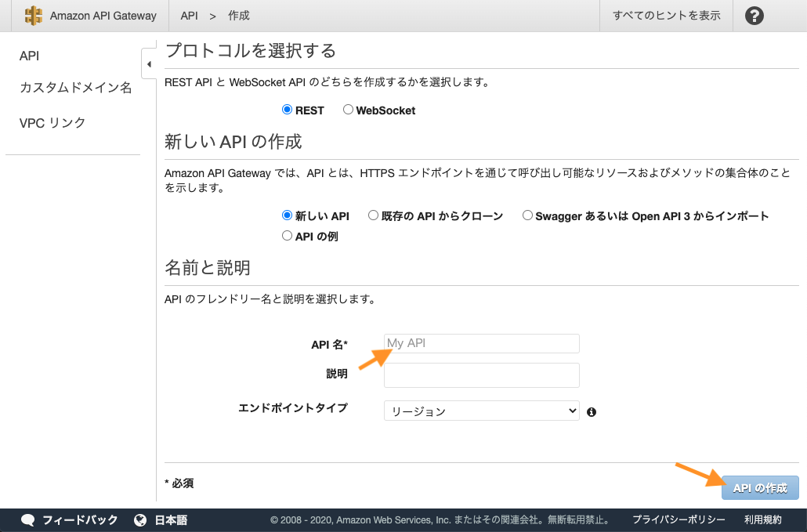This screenshot has height=532, width=807.
Task: Open フィードバック link in footer
Action: pyautogui.click(x=80, y=520)
